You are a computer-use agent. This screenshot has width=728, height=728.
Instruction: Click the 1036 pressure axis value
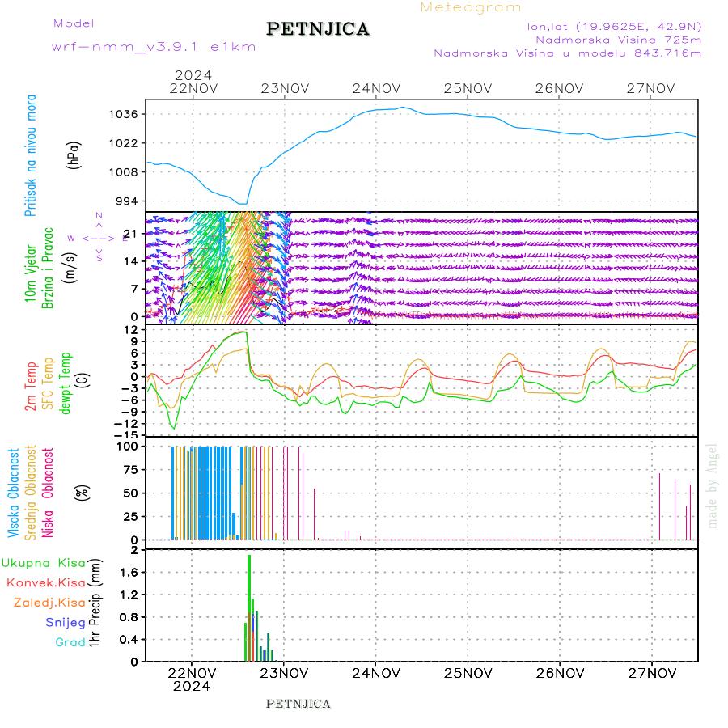[x=124, y=114]
